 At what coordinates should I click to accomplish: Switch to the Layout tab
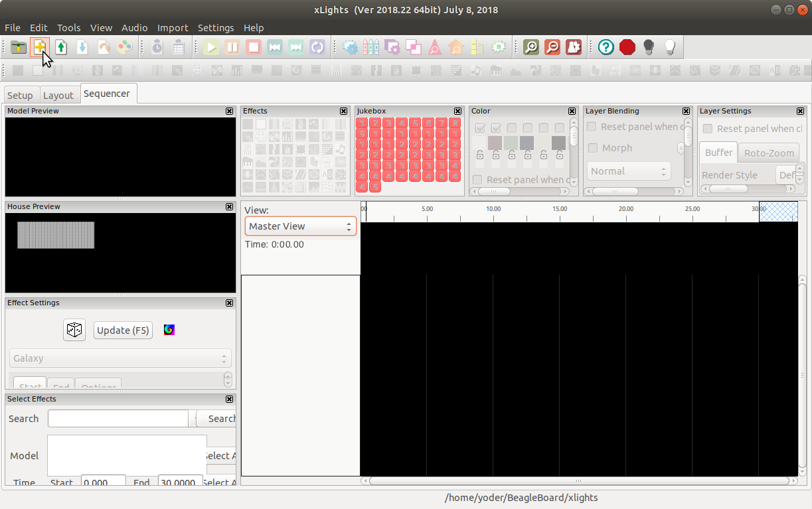pos(58,96)
